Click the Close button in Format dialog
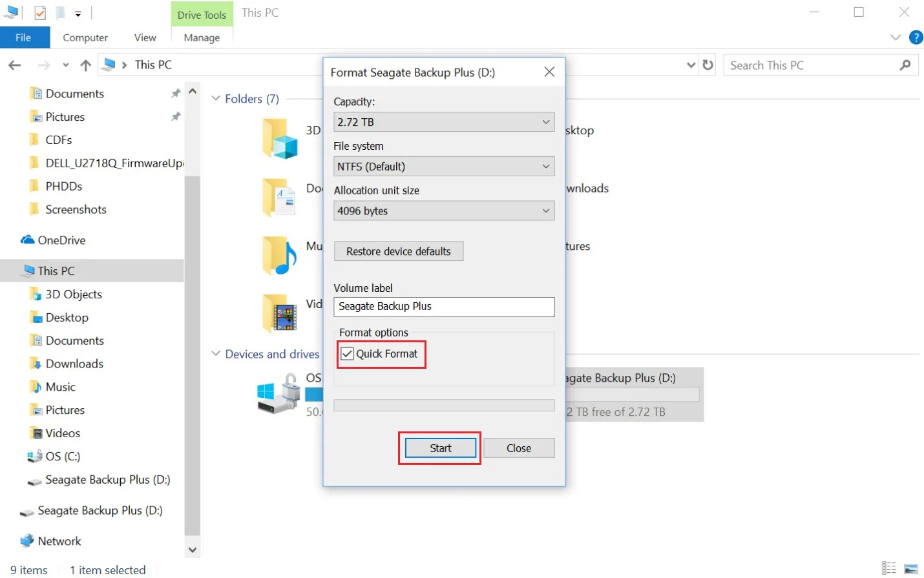This screenshot has height=578, width=924. 519,448
